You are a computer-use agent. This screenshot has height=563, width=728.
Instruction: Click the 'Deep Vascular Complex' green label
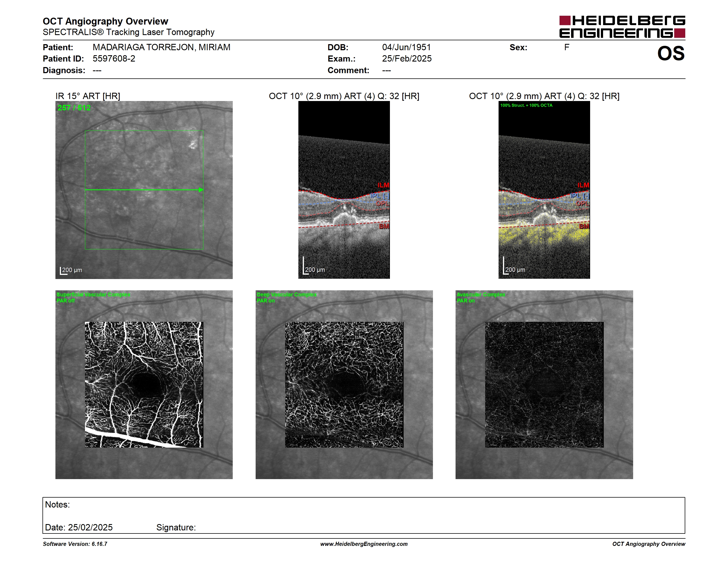(x=287, y=294)
